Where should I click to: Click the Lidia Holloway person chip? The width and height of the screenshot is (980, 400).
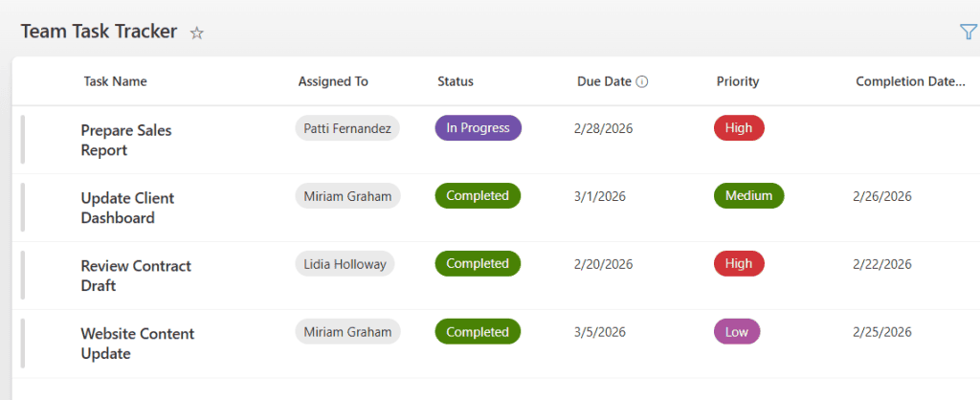click(x=345, y=264)
